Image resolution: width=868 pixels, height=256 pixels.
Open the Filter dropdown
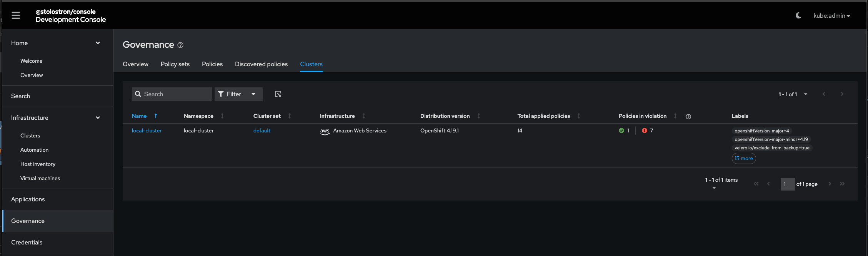pos(238,94)
